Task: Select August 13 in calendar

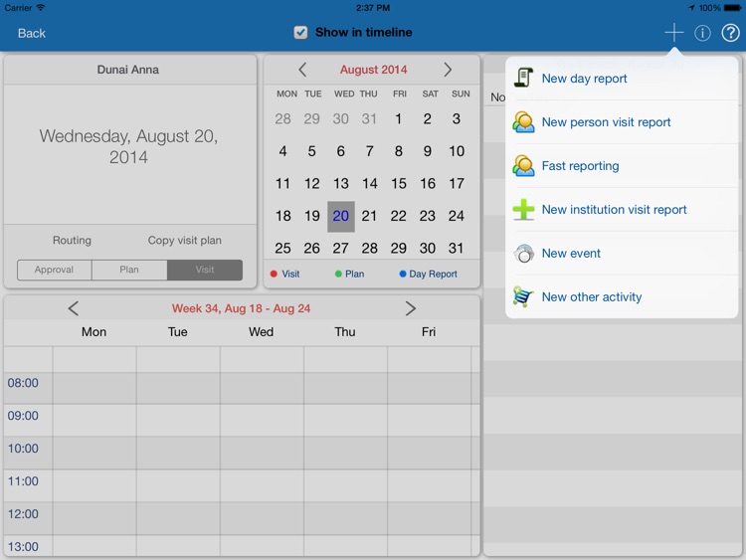Action: coord(340,184)
